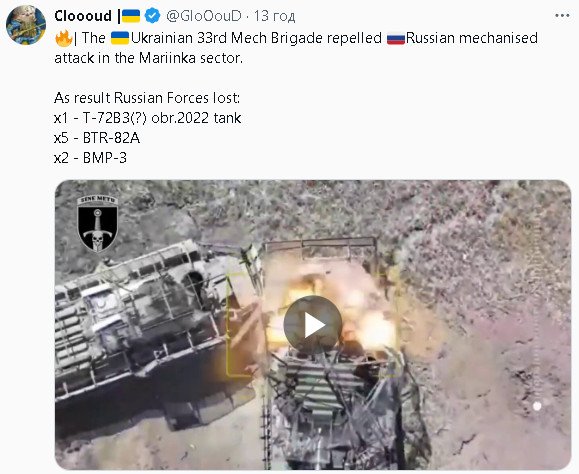Screen dimensions: 579x474
Task: Play the embedded video
Action: point(312,325)
